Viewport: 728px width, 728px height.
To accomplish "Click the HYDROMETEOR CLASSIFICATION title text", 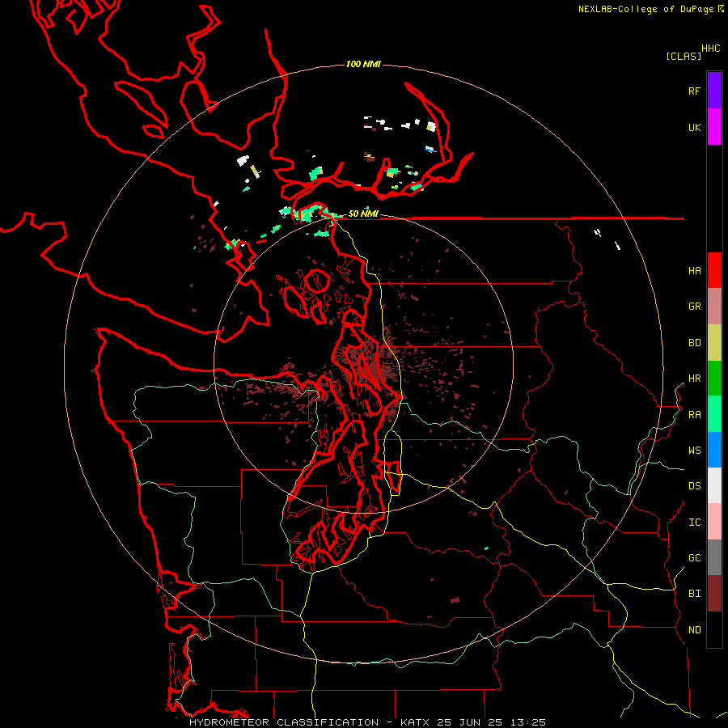I will [284, 722].
